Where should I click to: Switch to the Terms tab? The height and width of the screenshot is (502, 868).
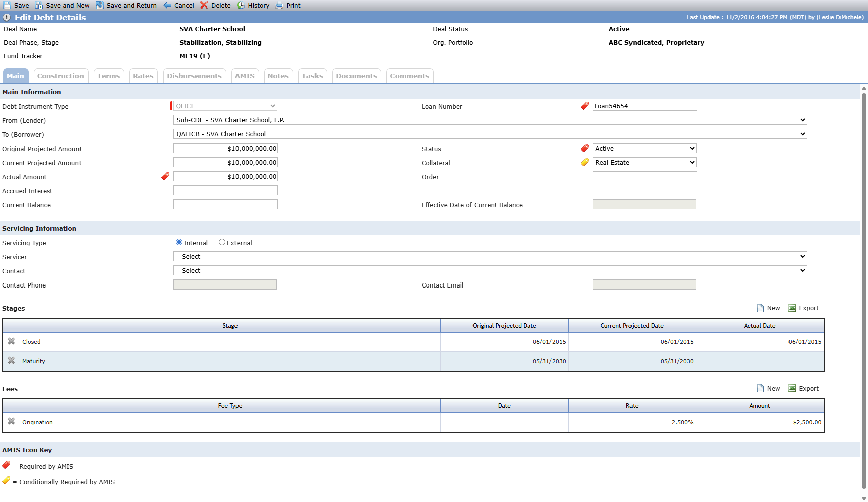(109, 76)
